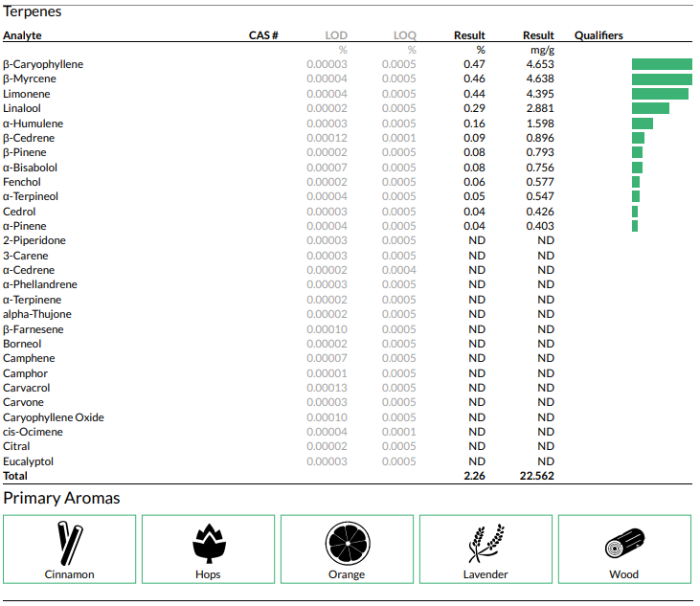Click the Terpenes section heading
Screen dimensions: 700x606
(x=33, y=11)
